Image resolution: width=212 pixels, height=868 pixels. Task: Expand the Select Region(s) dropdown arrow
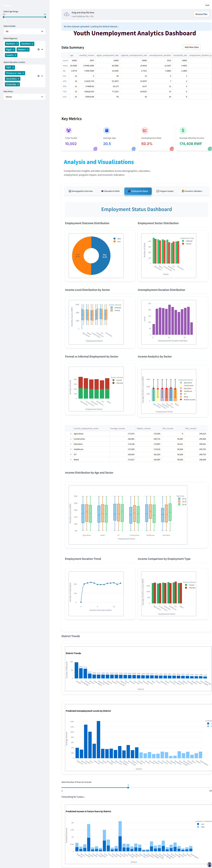pos(42,50)
